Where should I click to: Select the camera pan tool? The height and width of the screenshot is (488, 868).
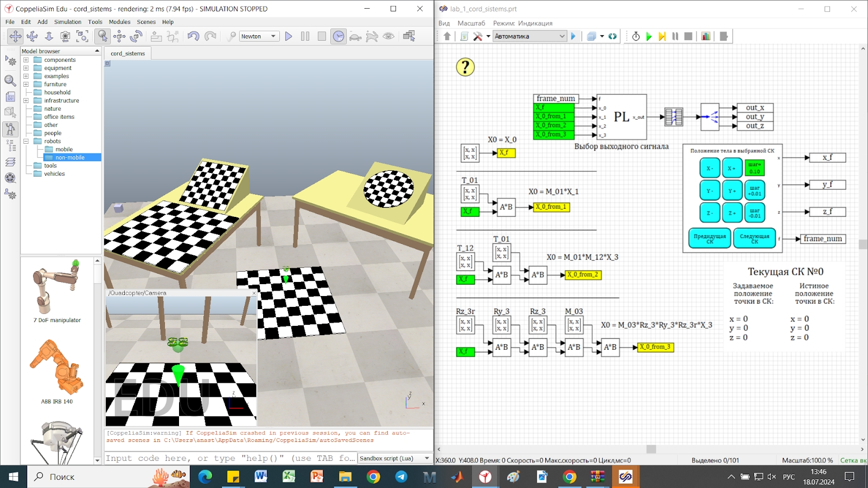[15, 36]
